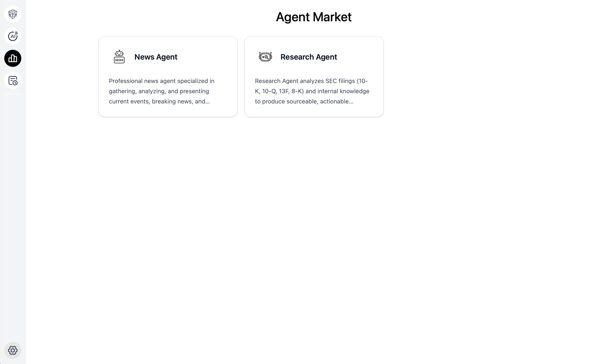
Task: Click the magnifier inside Research Agent icon
Action: point(267,57)
